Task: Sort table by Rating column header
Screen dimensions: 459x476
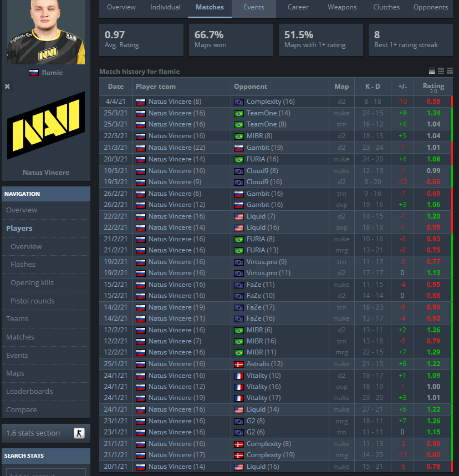Action: pos(433,87)
